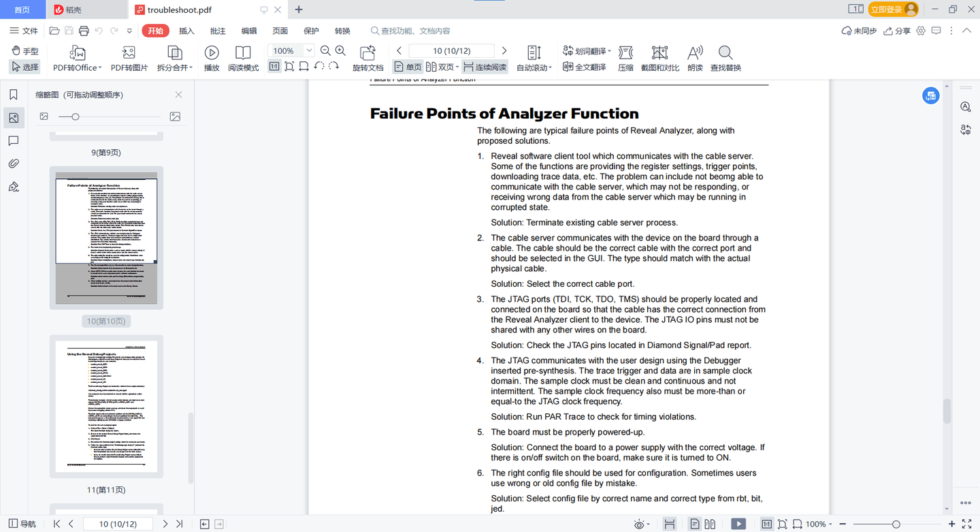The image size is (980, 532).
Task: Switch to the 批注 annotation tab
Action: 218,31
